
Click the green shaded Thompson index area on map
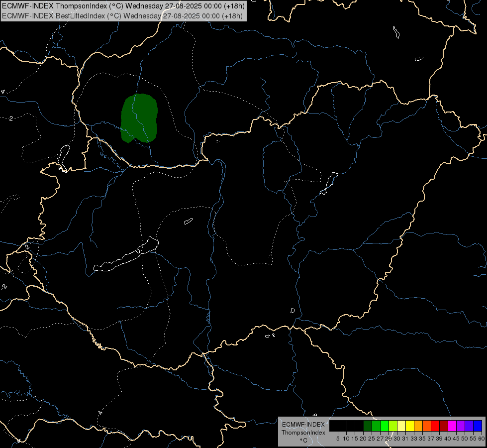tap(139, 118)
